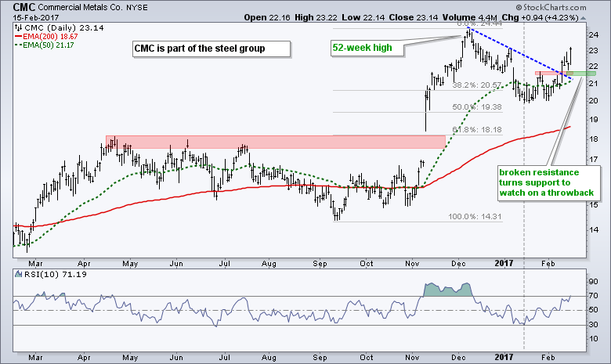The width and height of the screenshot is (611, 364).
Task: Click the 10 level on RSI axis
Action: coord(594,339)
